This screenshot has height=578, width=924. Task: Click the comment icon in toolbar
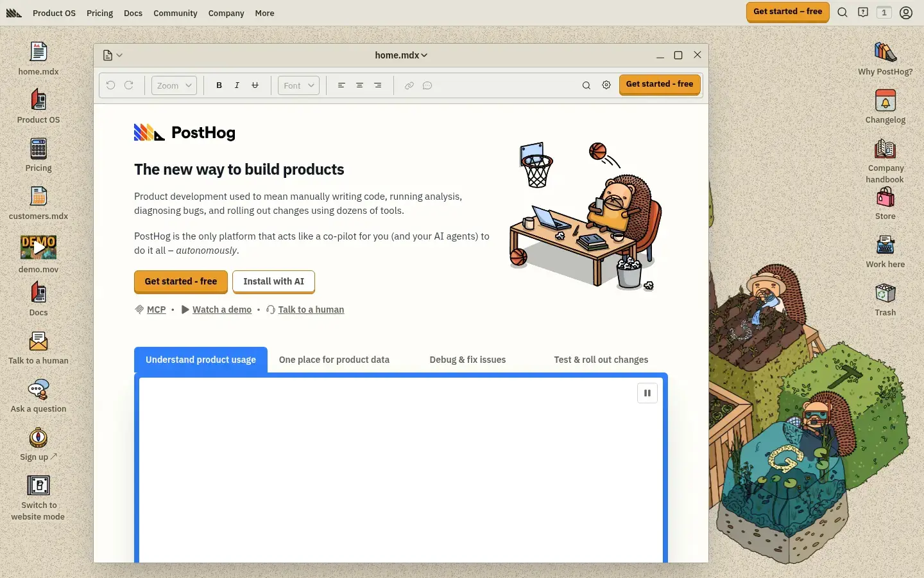(427, 85)
